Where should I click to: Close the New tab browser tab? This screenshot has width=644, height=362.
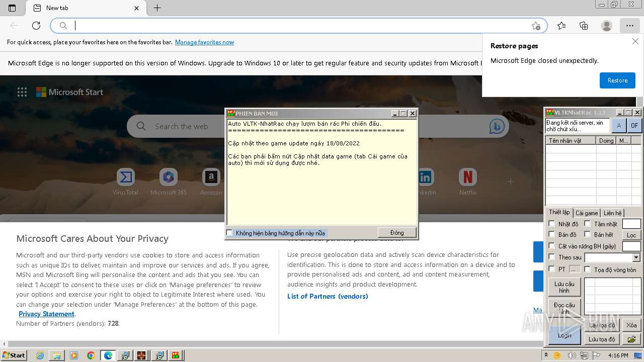[x=137, y=8]
